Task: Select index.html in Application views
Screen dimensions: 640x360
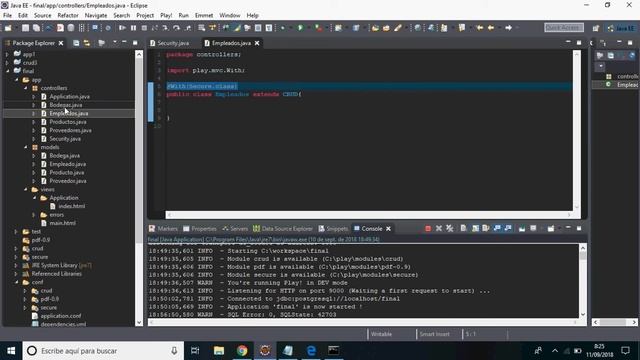Action: [71, 206]
